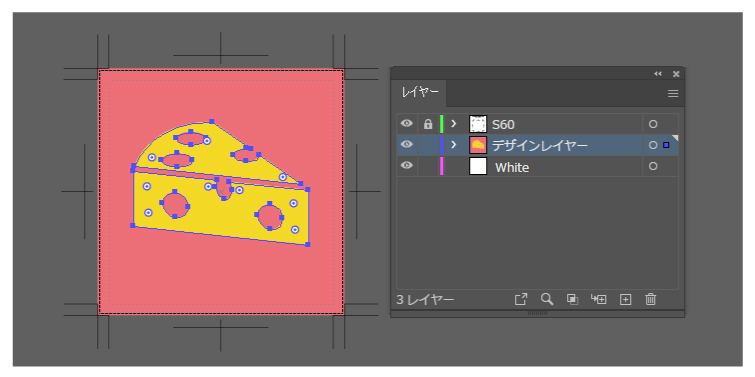The width and height of the screenshot is (755, 377).
Task: Select the レイヤー panel tab
Action: pyautogui.click(x=420, y=93)
